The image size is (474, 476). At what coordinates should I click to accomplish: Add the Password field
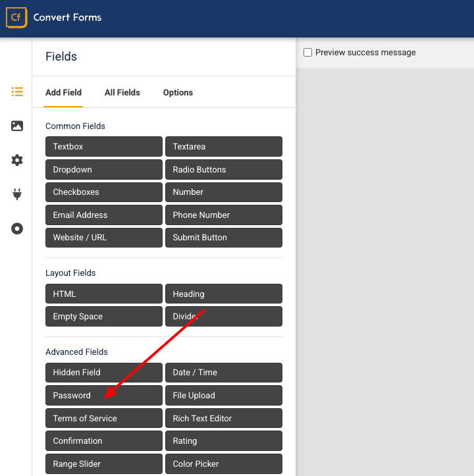(x=103, y=396)
